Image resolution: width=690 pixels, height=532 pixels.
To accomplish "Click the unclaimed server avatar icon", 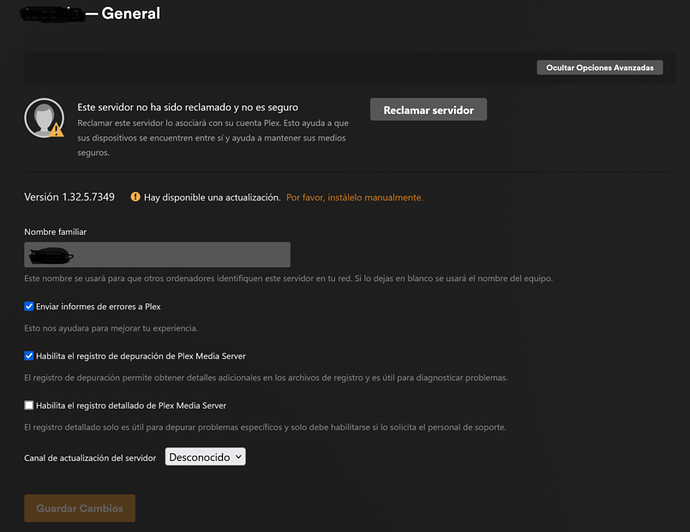I will [44, 118].
